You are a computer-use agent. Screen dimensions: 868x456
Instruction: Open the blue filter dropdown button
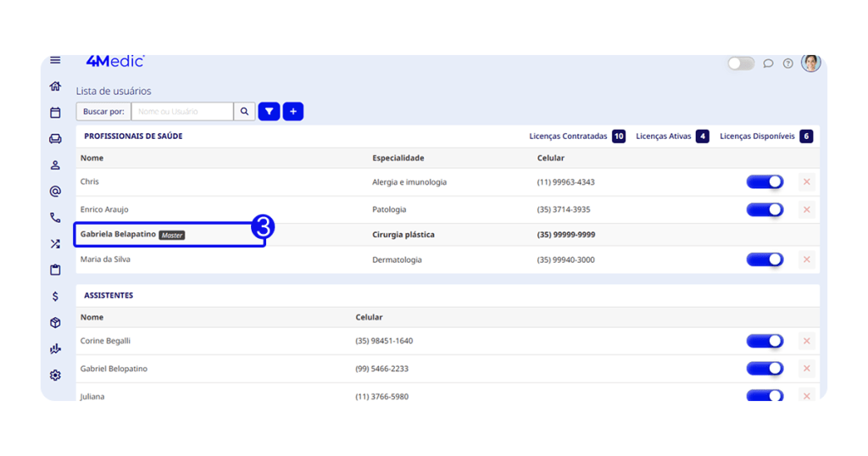click(269, 111)
